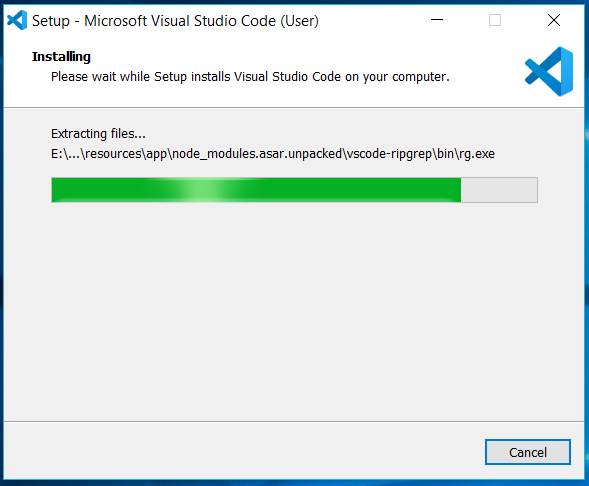Screen dimensions: 589x486
Task: Click the unfilled gray progress bar end
Action: click(x=499, y=190)
